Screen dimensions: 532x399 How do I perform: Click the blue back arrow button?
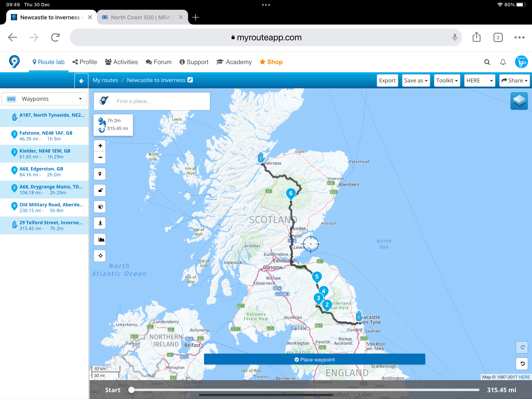click(x=82, y=81)
